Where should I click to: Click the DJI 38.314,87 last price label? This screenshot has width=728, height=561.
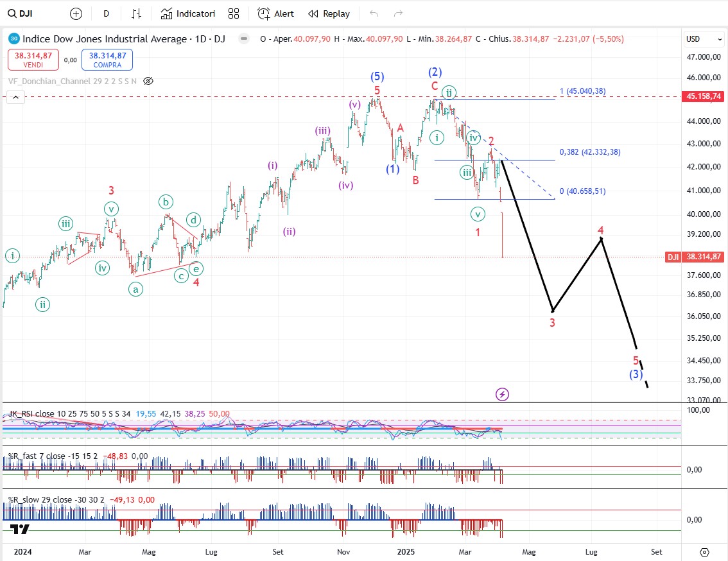[695, 257]
